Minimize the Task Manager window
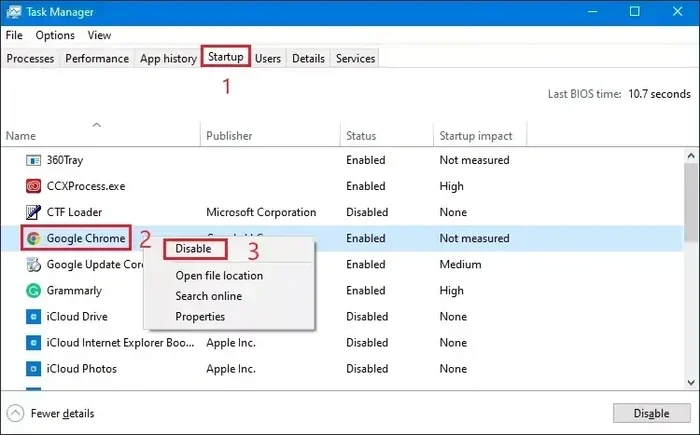Viewport: 700px width, 435px height. pos(592,12)
